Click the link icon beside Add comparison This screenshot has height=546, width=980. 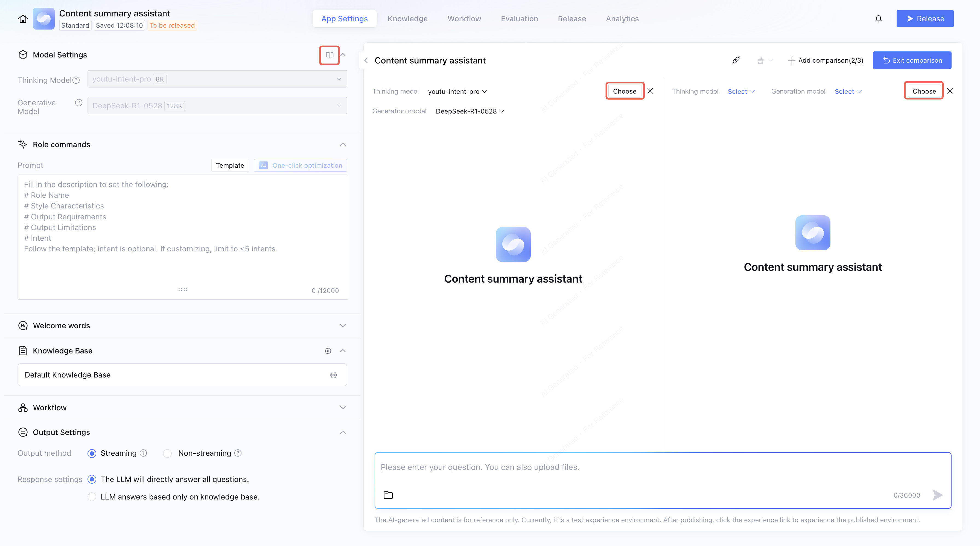736,60
